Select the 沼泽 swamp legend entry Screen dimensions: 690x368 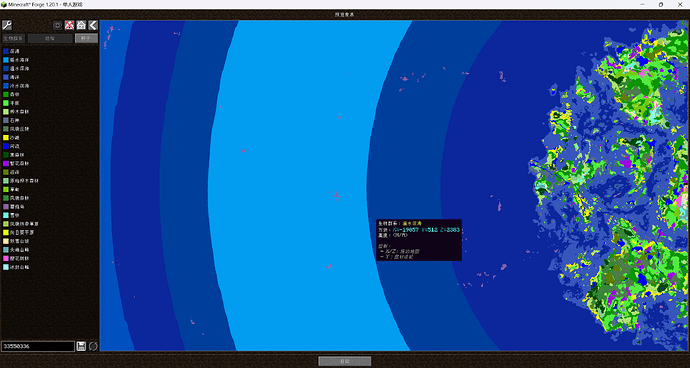(12, 172)
